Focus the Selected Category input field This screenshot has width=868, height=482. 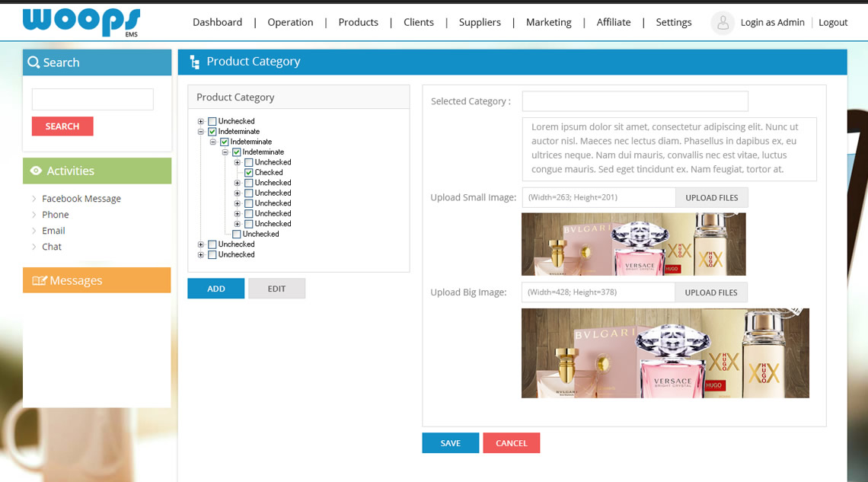pyautogui.click(x=635, y=101)
